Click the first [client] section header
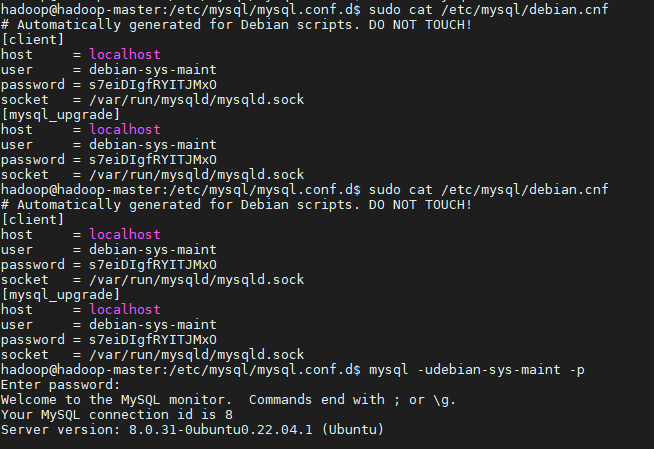654x449 pixels. 33,40
